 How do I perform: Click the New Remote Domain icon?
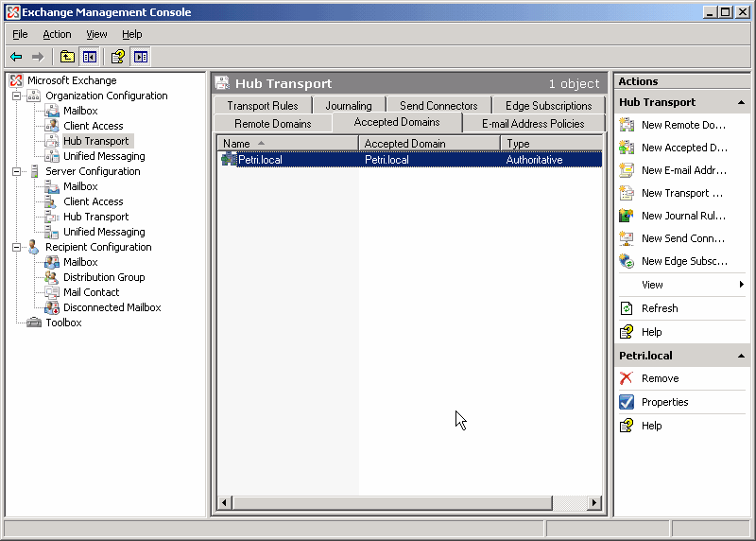point(627,125)
